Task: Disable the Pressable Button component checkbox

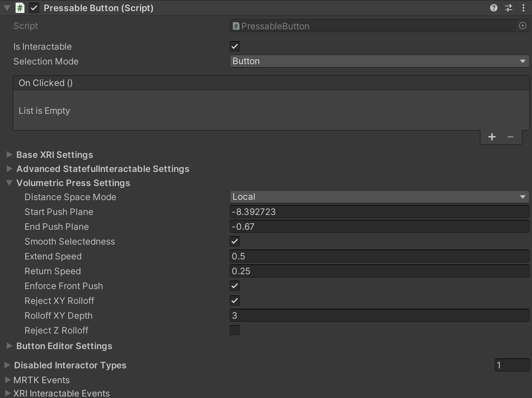Action: pyautogui.click(x=34, y=8)
